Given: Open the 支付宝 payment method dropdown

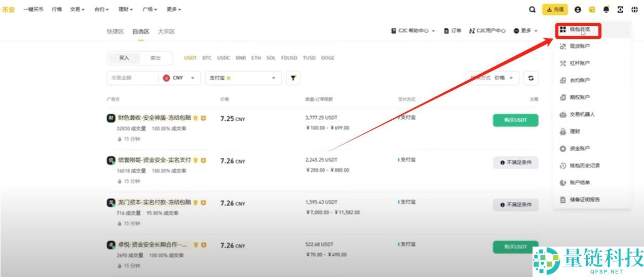Looking at the screenshot, I should pos(243,78).
